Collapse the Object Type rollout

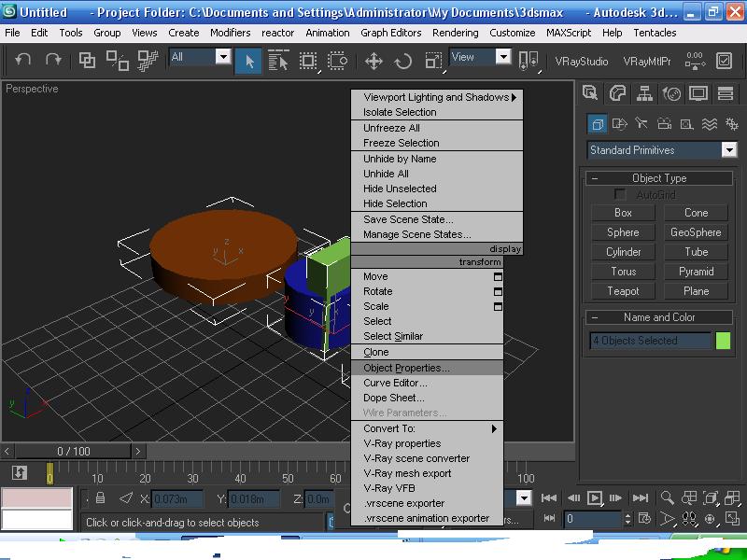click(595, 178)
